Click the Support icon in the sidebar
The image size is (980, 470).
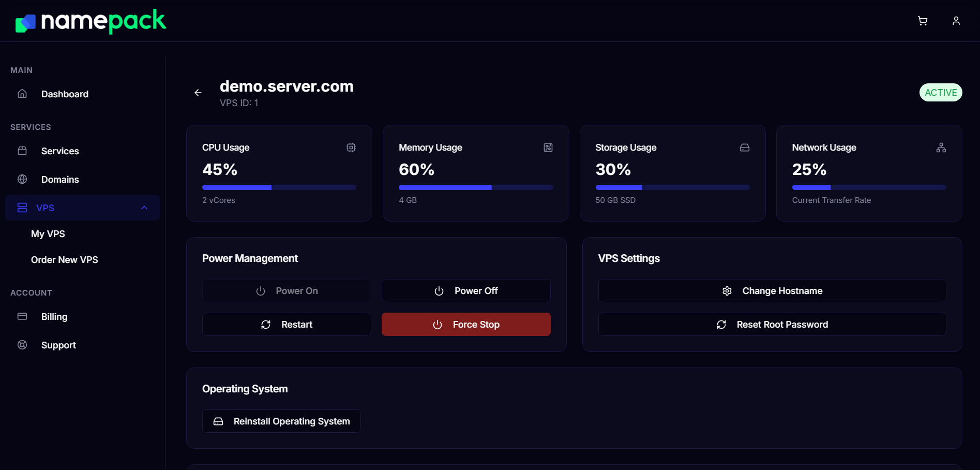coord(22,345)
